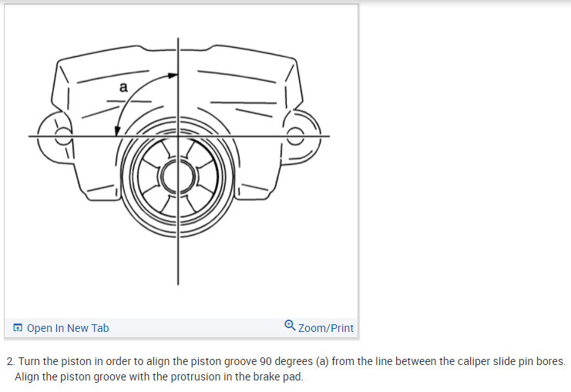This screenshot has height=392, width=571.
Task: Click the angle label "a" in the diagram
Action: (123, 87)
